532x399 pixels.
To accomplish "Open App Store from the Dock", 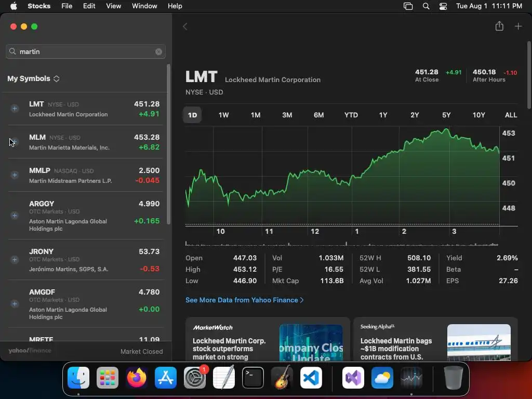I will (x=166, y=378).
